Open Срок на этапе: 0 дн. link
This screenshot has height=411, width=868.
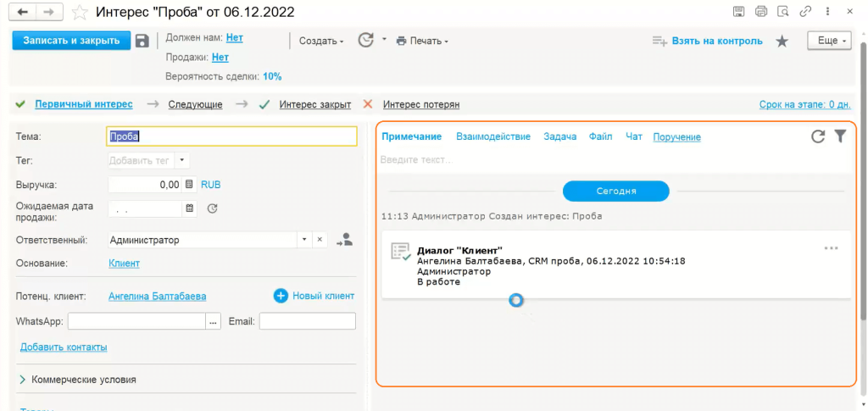click(x=806, y=104)
